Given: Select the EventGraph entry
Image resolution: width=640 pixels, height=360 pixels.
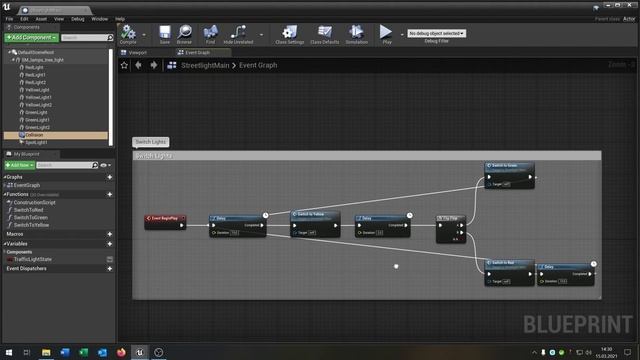Looking at the screenshot, I should coord(27,185).
